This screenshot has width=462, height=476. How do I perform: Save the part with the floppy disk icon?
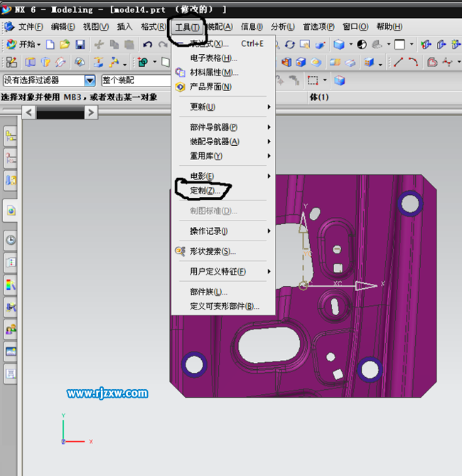pos(80,45)
